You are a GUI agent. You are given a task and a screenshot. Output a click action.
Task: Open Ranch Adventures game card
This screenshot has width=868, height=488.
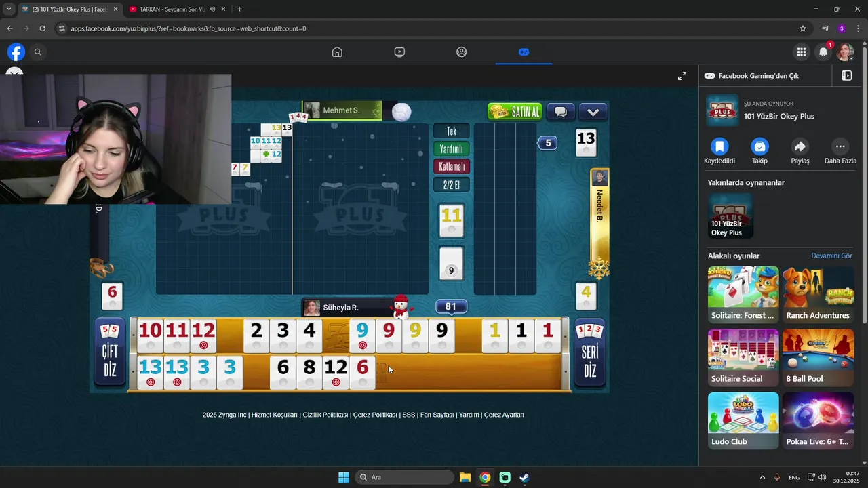(x=818, y=294)
